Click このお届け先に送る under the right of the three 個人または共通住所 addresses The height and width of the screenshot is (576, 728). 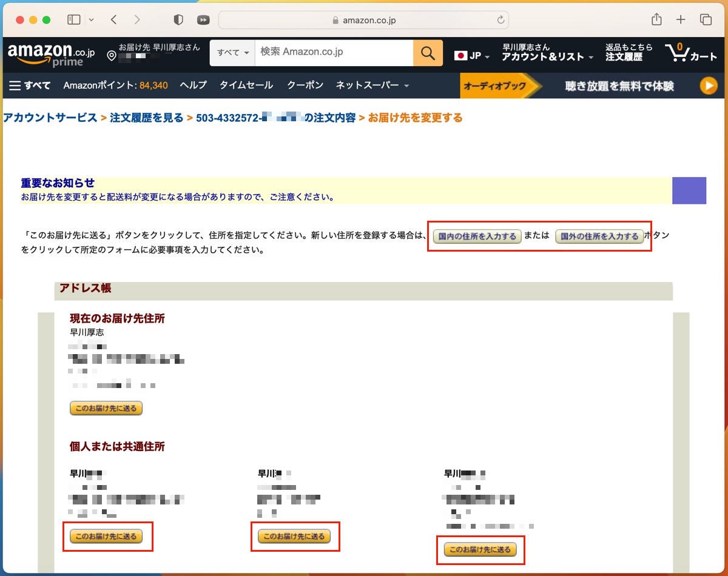pyautogui.click(x=480, y=550)
